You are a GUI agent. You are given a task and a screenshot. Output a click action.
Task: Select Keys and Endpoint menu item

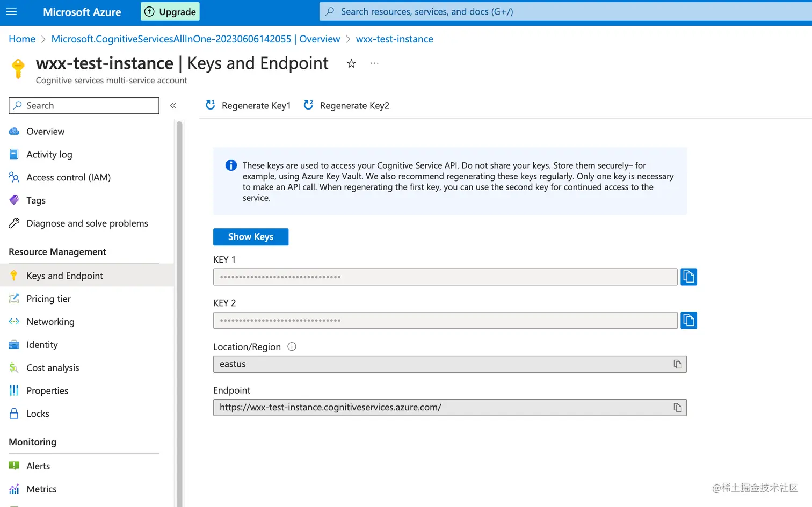point(86,276)
